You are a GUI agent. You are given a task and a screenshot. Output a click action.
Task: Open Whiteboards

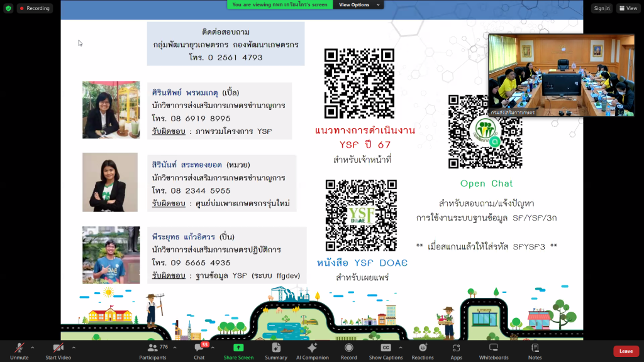(x=494, y=351)
